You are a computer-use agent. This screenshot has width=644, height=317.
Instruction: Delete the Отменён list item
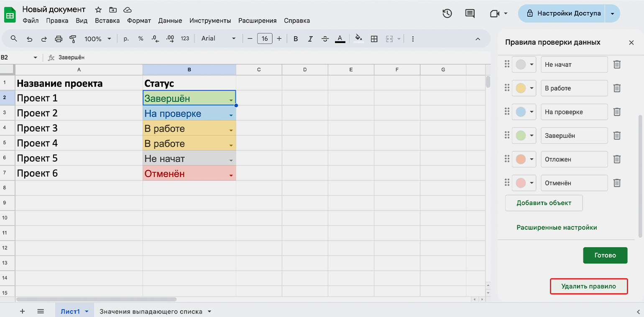coord(617,183)
